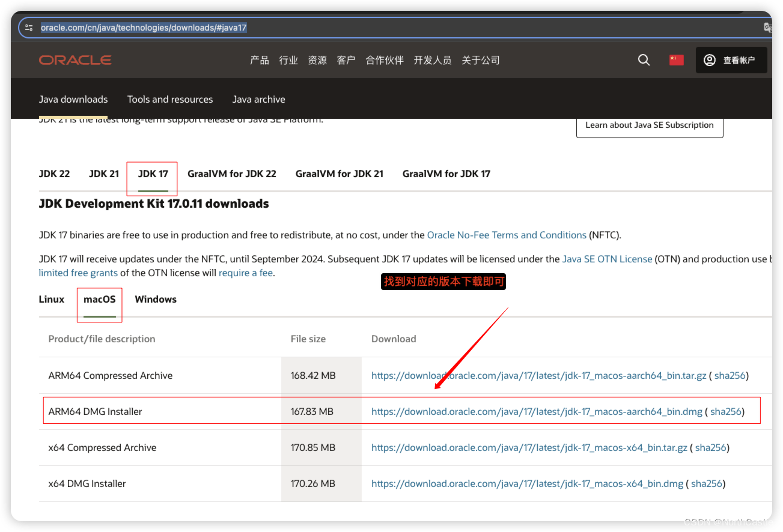Click the Product/file description column header

[102, 339]
